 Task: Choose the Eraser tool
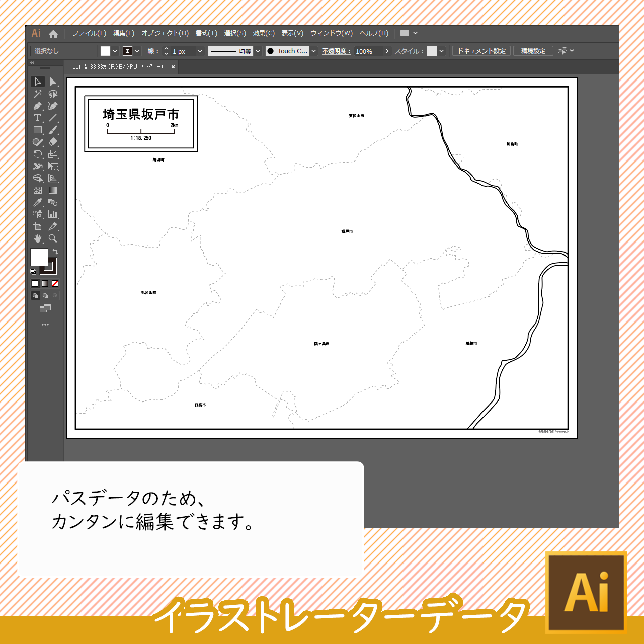click(53, 142)
